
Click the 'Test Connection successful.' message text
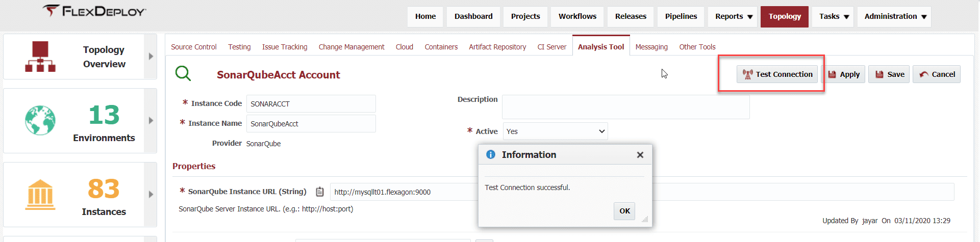[x=527, y=187]
